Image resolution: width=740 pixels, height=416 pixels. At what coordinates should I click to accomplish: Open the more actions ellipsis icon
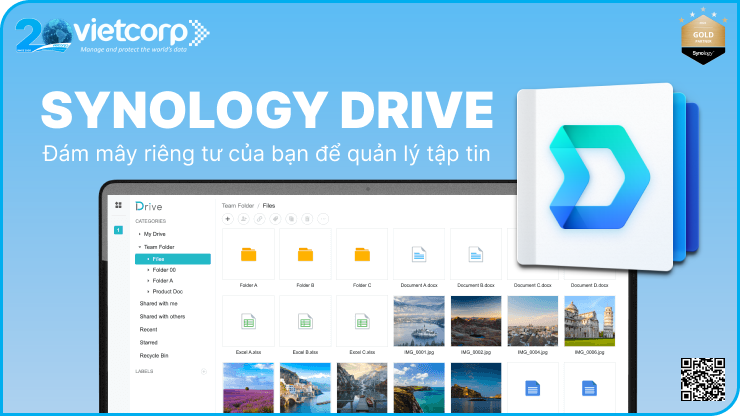tap(323, 219)
